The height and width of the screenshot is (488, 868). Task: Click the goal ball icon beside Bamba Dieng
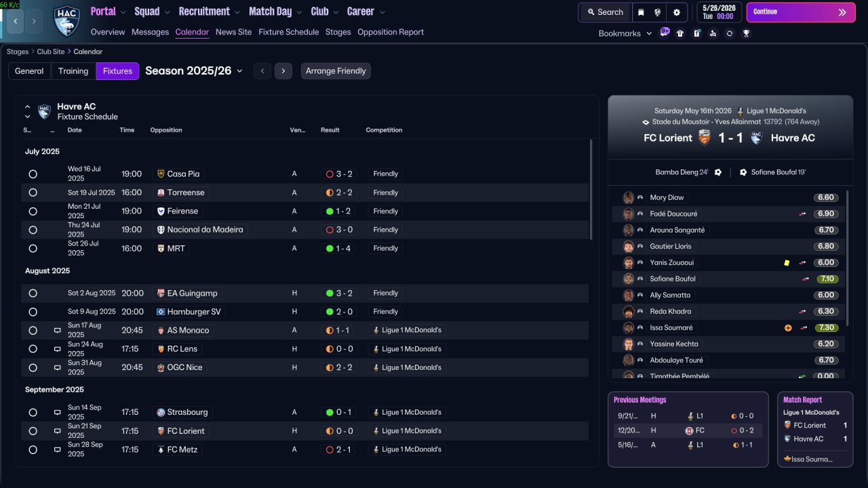click(718, 172)
